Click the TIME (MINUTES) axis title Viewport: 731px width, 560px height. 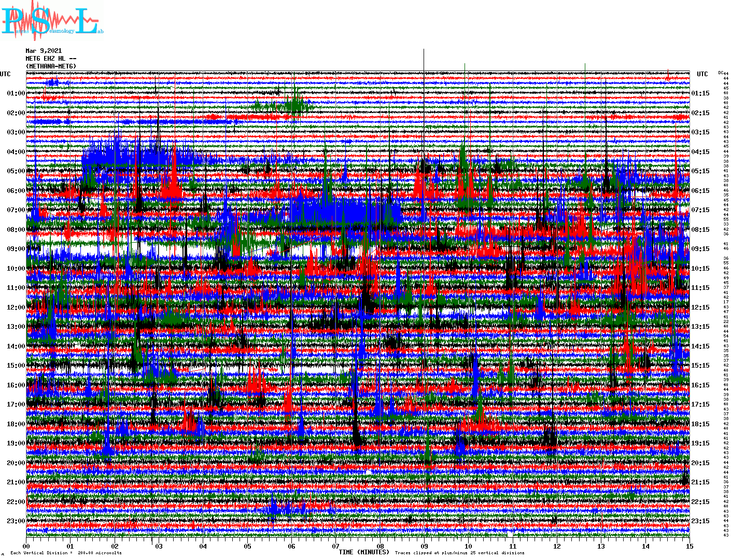coord(364,552)
